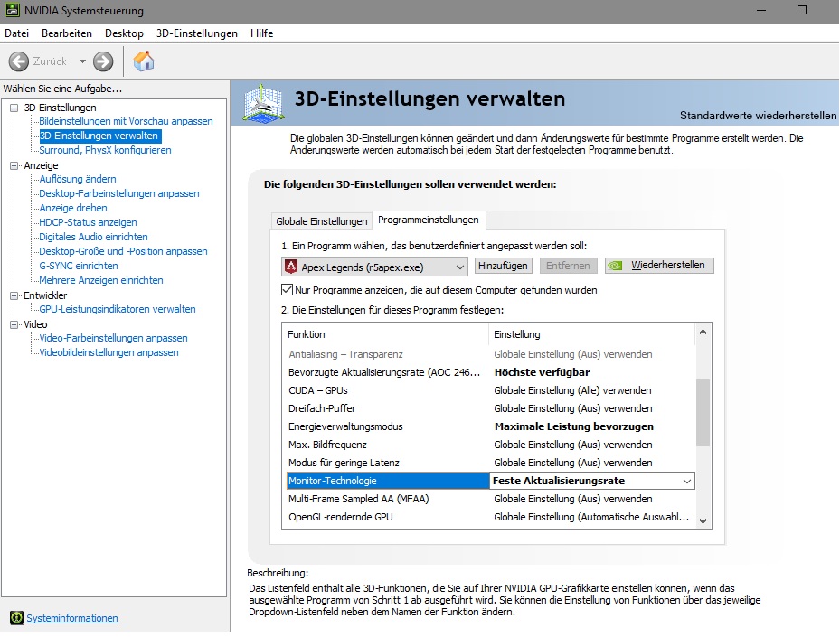840x637 pixels.
Task: Click the Back arrow icon
Action: [19, 61]
